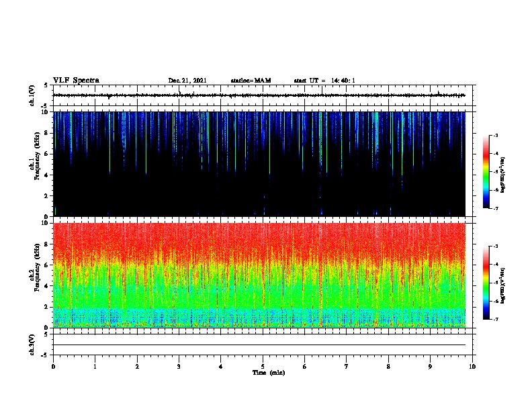Click the "start UT = 14:40: 1" label

[324, 81]
